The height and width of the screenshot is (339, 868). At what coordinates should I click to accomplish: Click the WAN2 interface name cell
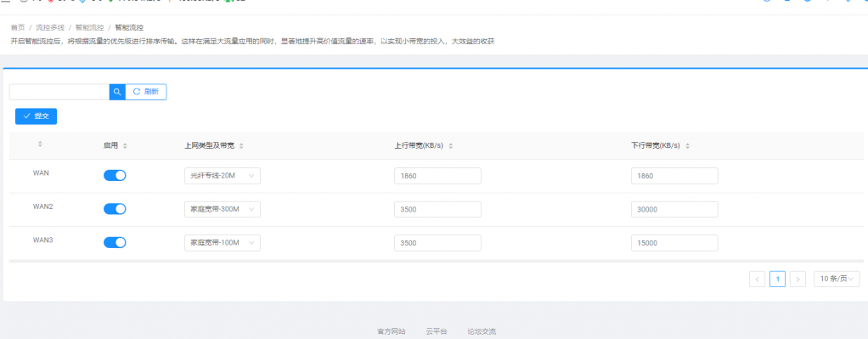coord(42,206)
